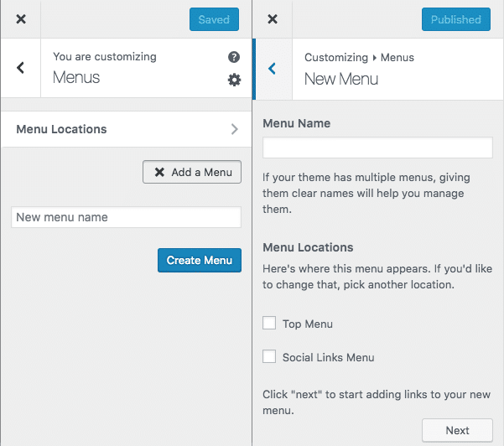This screenshot has width=504, height=446.
Task: Click the 'Top Menu' label text
Action: tap(308, 324)
